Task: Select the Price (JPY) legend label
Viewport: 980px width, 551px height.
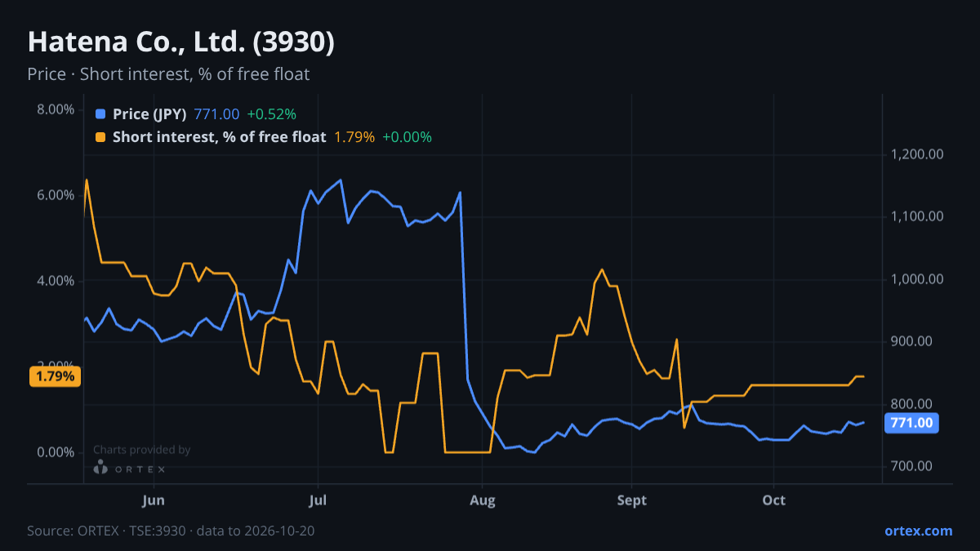Action: (150, 114)
